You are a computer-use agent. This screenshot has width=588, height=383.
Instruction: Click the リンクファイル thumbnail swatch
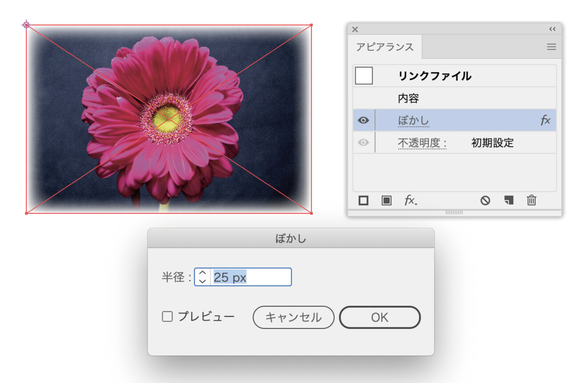coord(364,76)
